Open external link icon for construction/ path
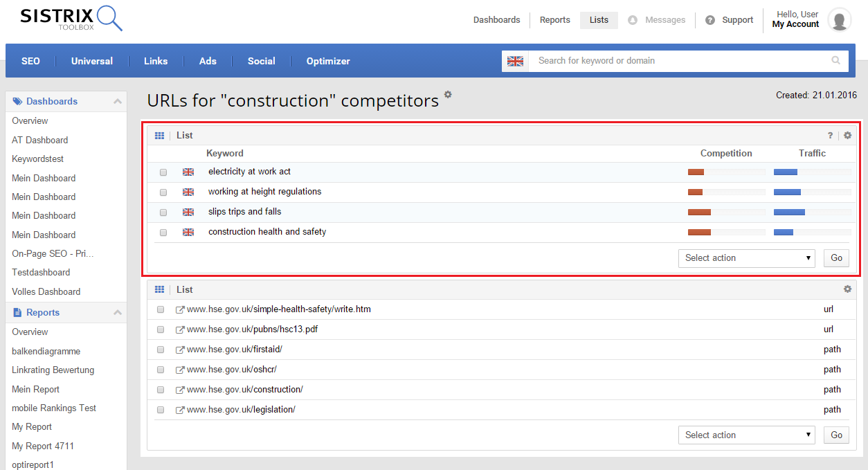 pyautogui.click(x=180, y=390)
